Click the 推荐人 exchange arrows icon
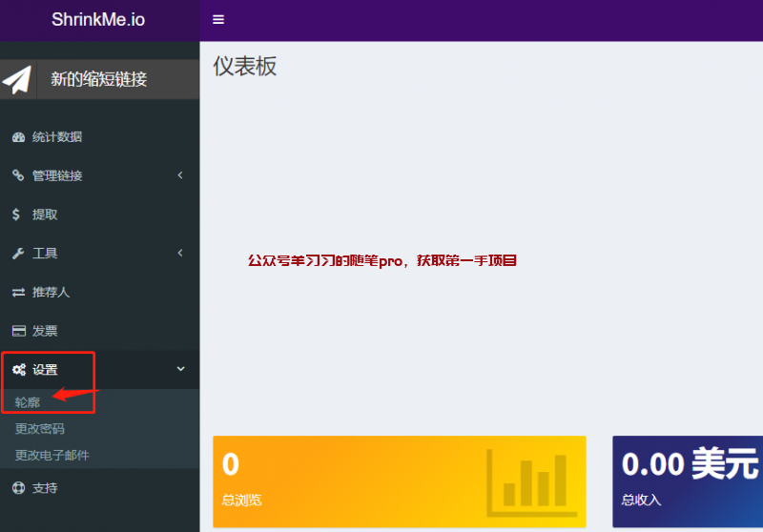The height and width of the screenshot is (532, 763). (18, 293)
